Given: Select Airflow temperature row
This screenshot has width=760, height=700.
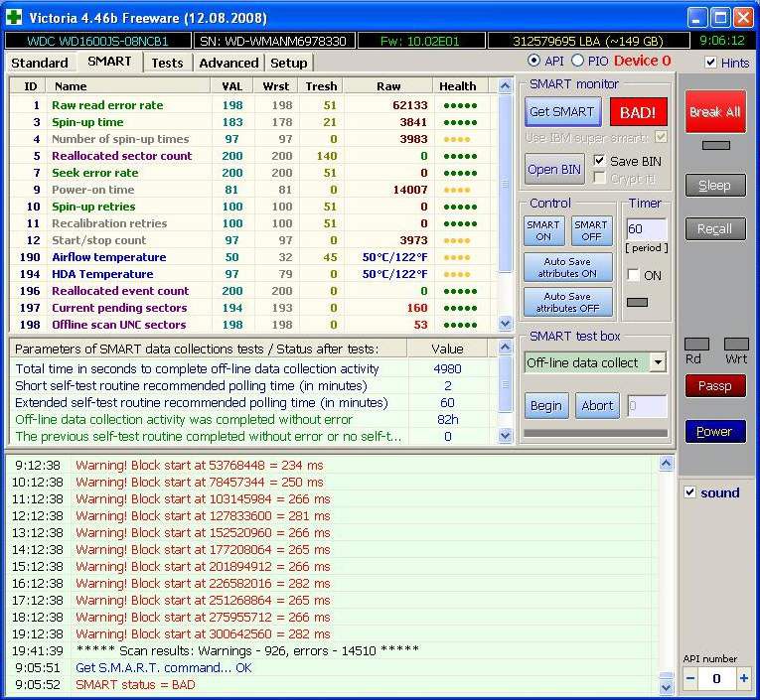Looking at the screenshot, I should (252, 257).
